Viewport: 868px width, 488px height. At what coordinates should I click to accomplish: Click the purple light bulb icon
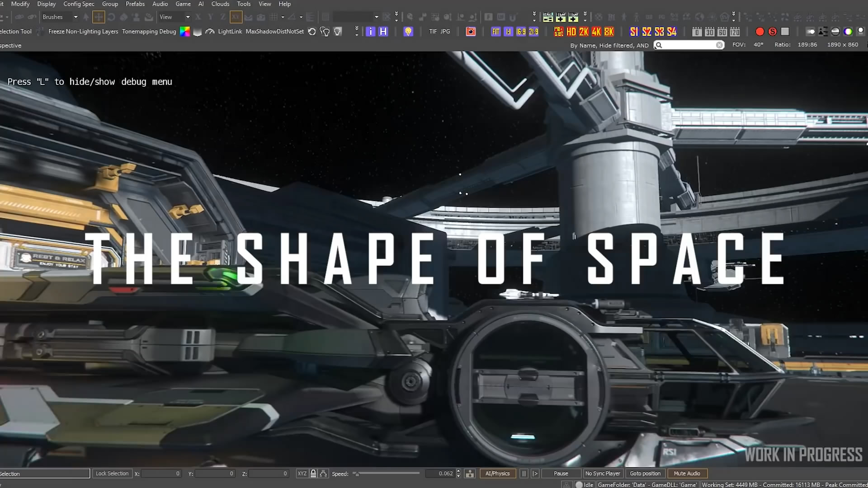408,31
